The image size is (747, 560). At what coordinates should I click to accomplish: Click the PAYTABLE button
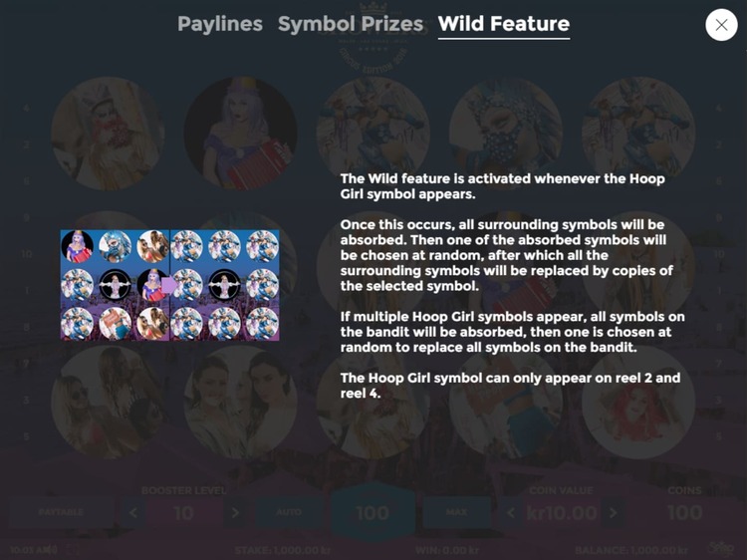coord(61,512)
